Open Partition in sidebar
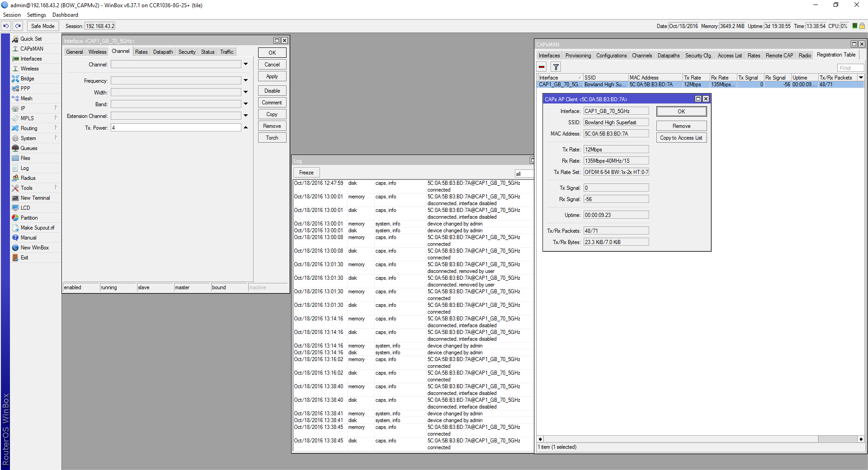The height and width of the screenshot is (470, 868). coord(29,218)
